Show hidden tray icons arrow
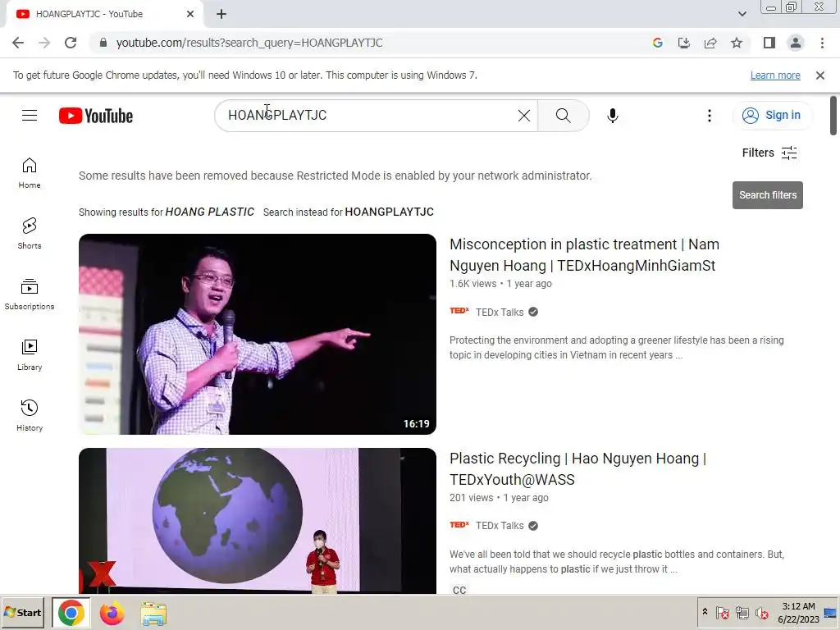This screenshot has width=840, height=630. click(x=705, y=612)
